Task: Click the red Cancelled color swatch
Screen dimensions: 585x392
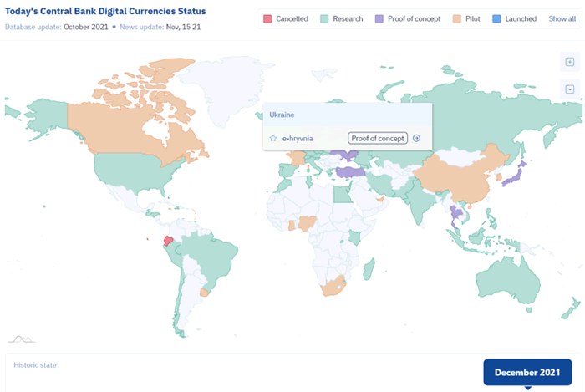Action: [x=267, y=18]
